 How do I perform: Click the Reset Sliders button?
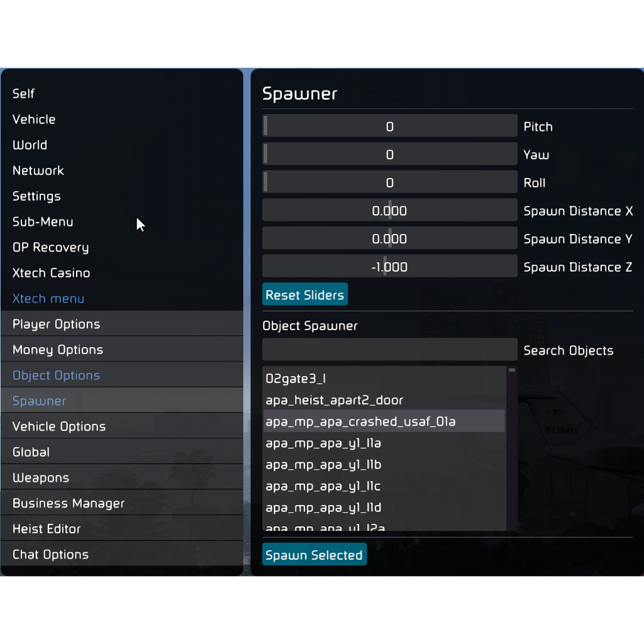305,295
